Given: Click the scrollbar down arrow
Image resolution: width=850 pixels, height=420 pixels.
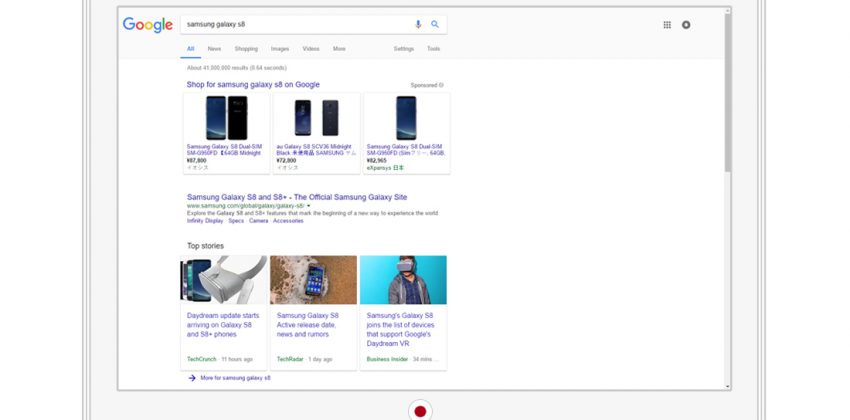Looking at the screenshot, I should click(727, 386).
